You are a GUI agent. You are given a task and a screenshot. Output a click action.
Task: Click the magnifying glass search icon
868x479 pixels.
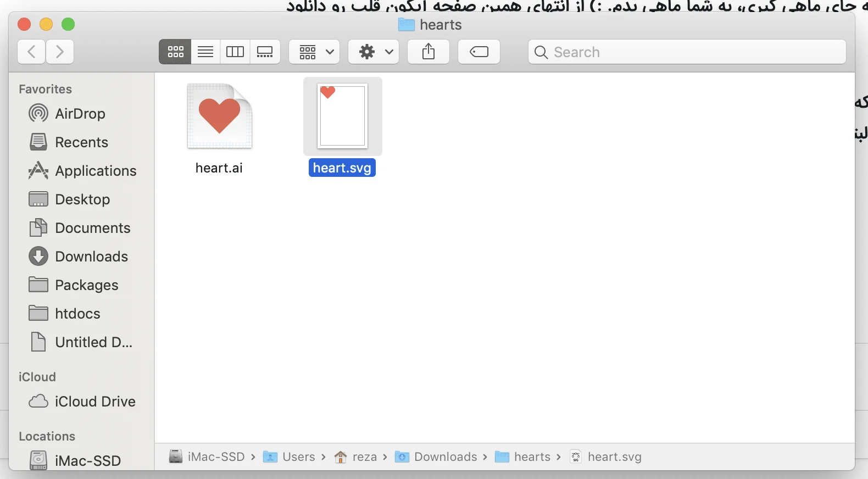pyautogui.click(x=541, y=52)
